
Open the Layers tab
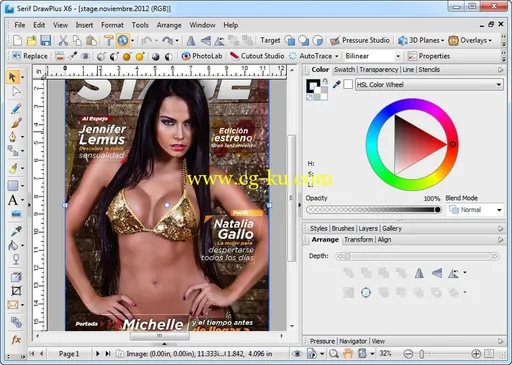click(x=368, y=228)
